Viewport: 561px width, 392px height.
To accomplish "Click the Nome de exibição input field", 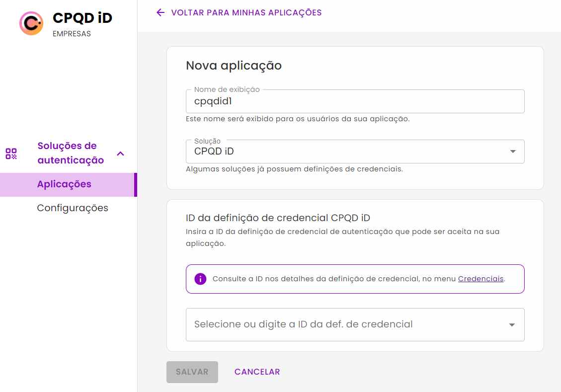I will [355, 101].
